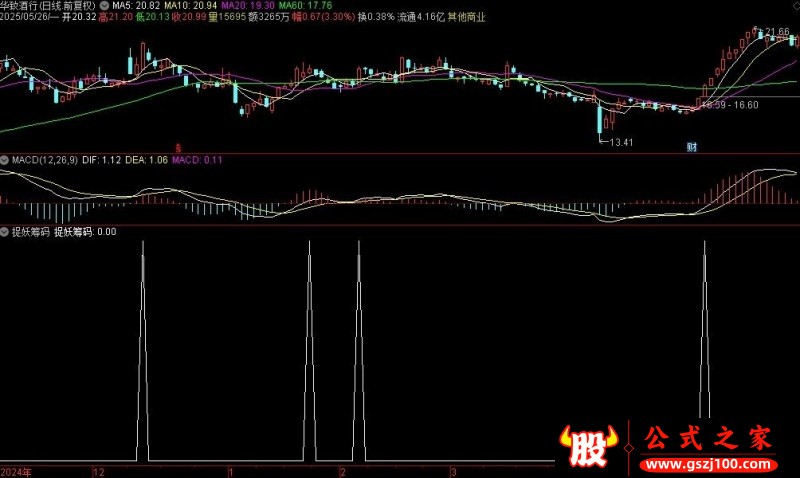Screen dimensions: 800x478
Task: Click the red S marker on the price chart
Action: tap(178, 148)
